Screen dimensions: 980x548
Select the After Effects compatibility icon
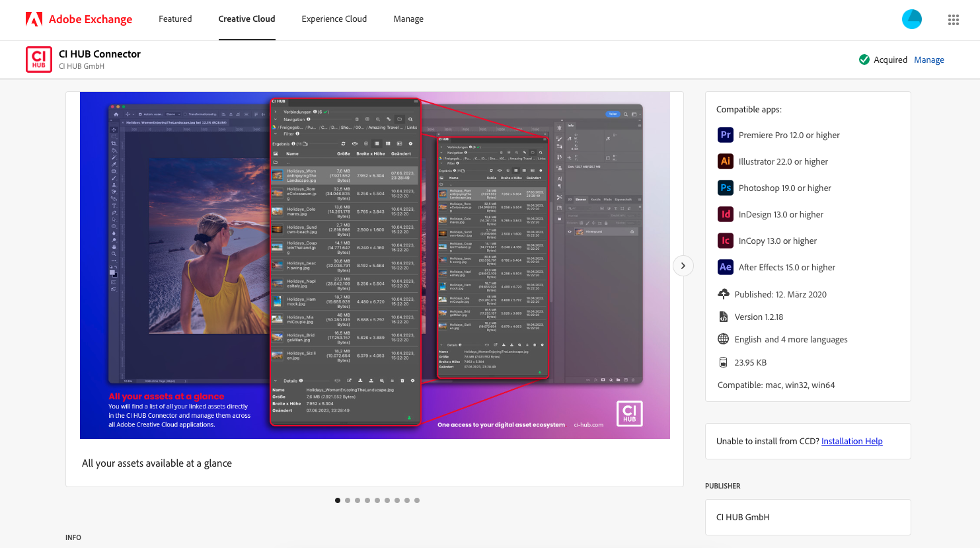[x=725, y=267]
